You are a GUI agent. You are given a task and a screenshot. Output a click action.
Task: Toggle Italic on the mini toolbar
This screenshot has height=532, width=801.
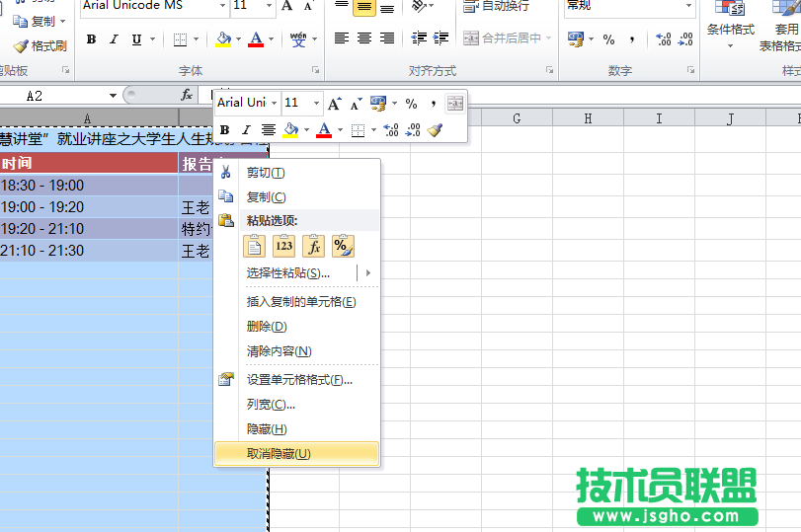point(246,129)
